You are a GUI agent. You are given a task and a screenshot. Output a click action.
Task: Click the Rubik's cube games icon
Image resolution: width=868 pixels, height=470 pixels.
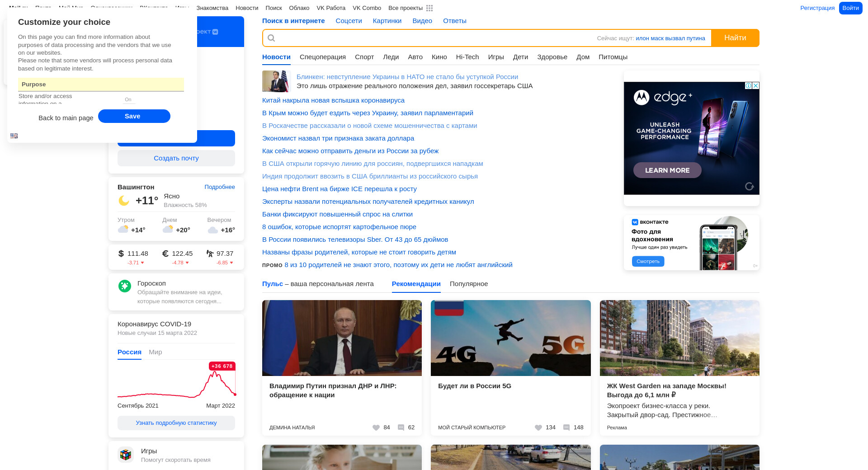[126, 455]
